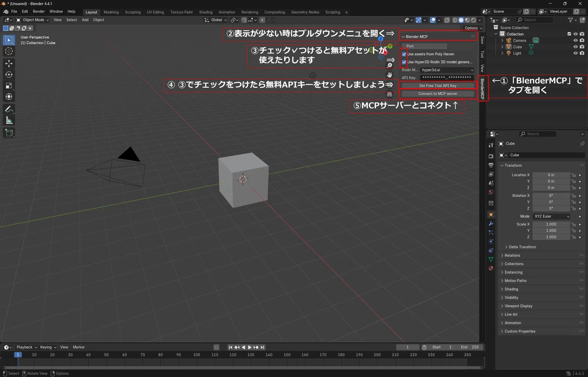Click the viewport pan hand icon
Image resolution: width=588 pixels, height=377 pixels.
[x=390, y=75]
